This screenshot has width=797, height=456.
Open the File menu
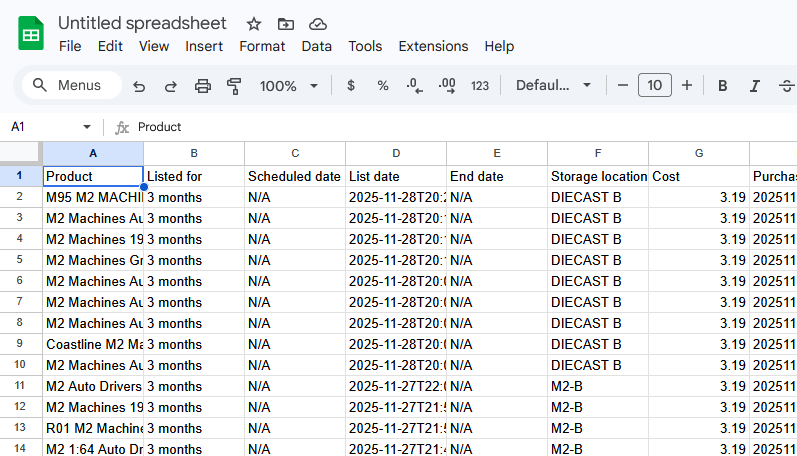70,46
